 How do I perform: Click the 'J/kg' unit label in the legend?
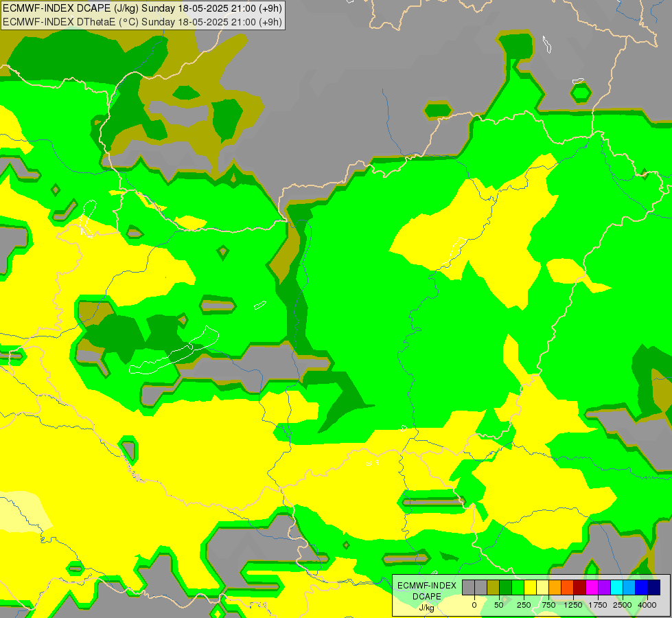426,608
